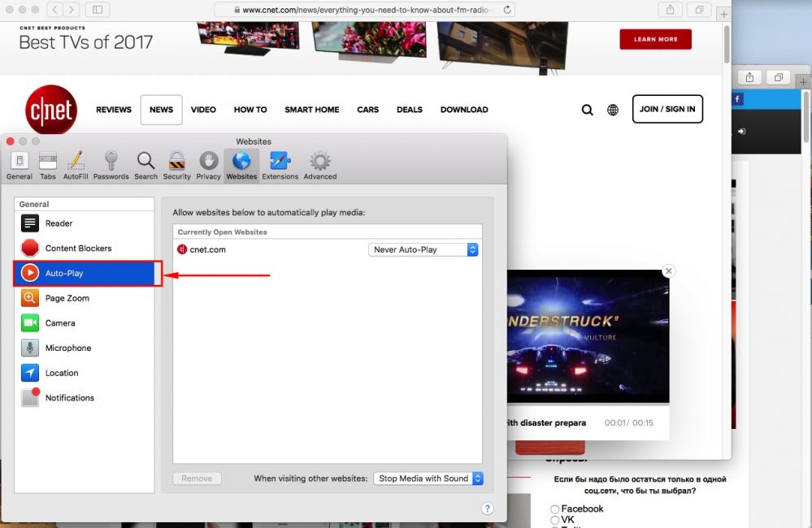Select Notifications in the sidebar

coord(85,397)
